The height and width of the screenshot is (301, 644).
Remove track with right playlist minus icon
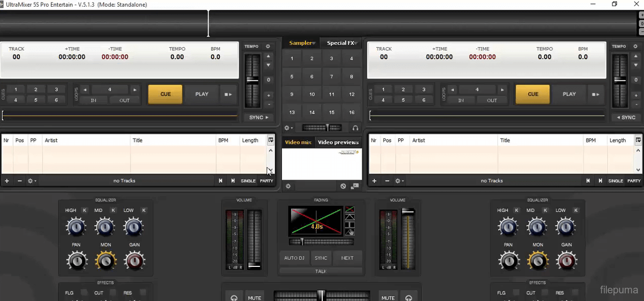coord(387,181)
